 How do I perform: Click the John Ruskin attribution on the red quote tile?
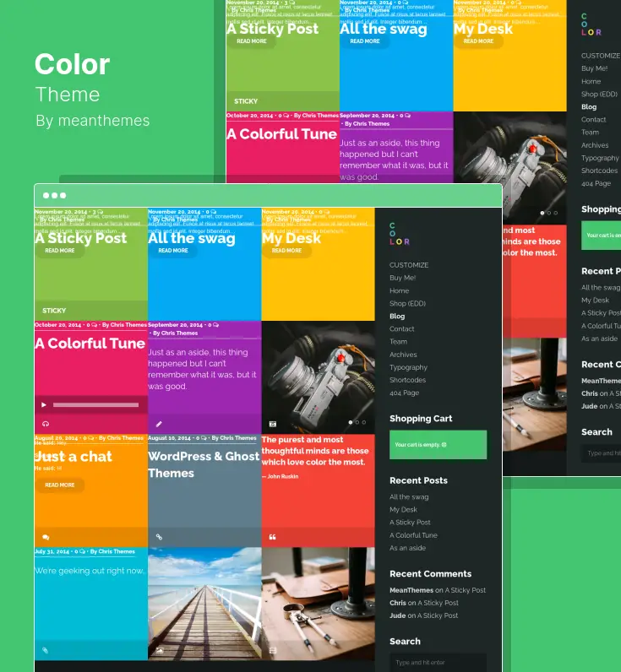click(x=280, y=477)
